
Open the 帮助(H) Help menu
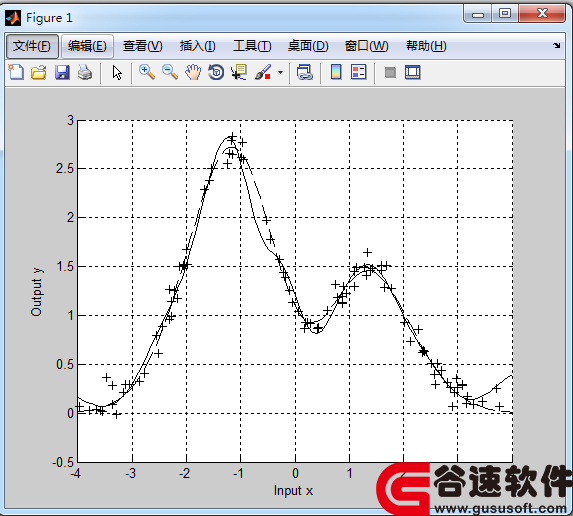(x=426, y=46)
